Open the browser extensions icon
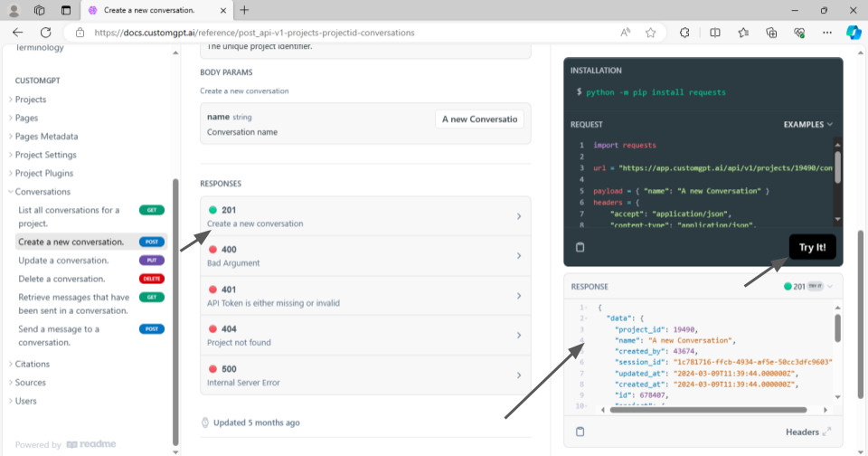Screen dimensions: 868x456 (684, 33)
